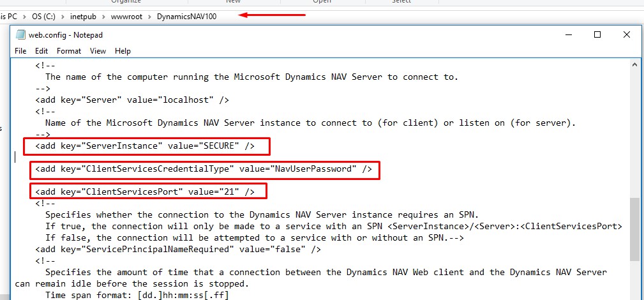Click the line "Specifies the amount of time that"
The width and height of the screenshot is (644, 300).
[326, 273]
